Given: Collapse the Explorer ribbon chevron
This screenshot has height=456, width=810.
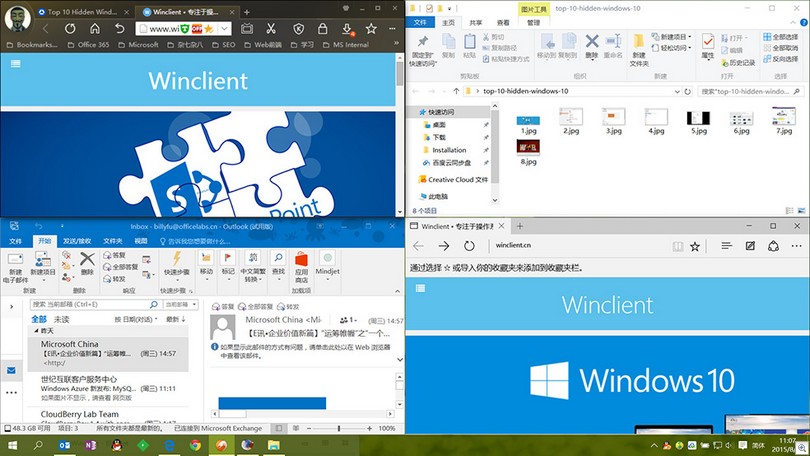Looking at the screenshot, I should click(793, 23).
